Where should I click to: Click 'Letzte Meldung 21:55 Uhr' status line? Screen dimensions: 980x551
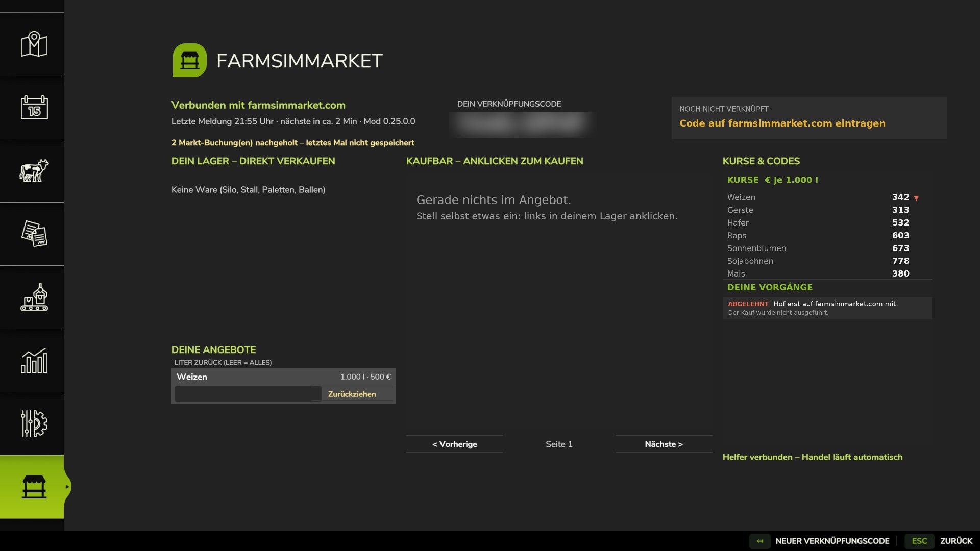293,121
